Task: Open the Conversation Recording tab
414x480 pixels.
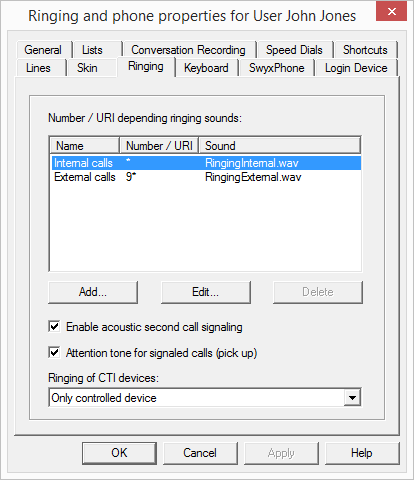Action: (x=188, y=50)
